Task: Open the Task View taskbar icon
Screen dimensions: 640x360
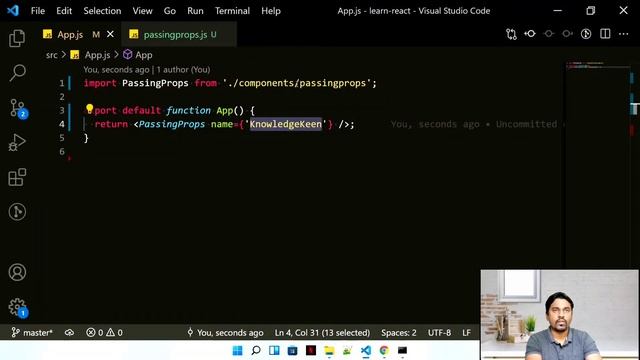Action: coord(274,351)
